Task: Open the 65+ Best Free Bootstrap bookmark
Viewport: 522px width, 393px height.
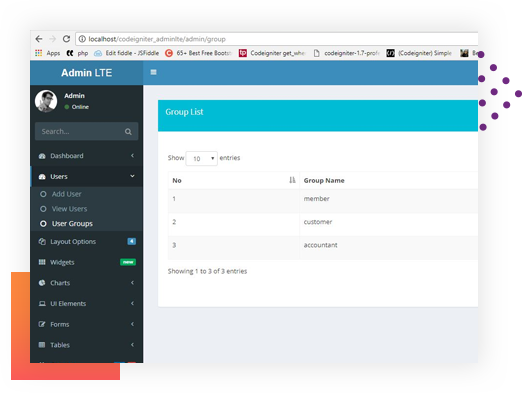Action: (198, 53)
